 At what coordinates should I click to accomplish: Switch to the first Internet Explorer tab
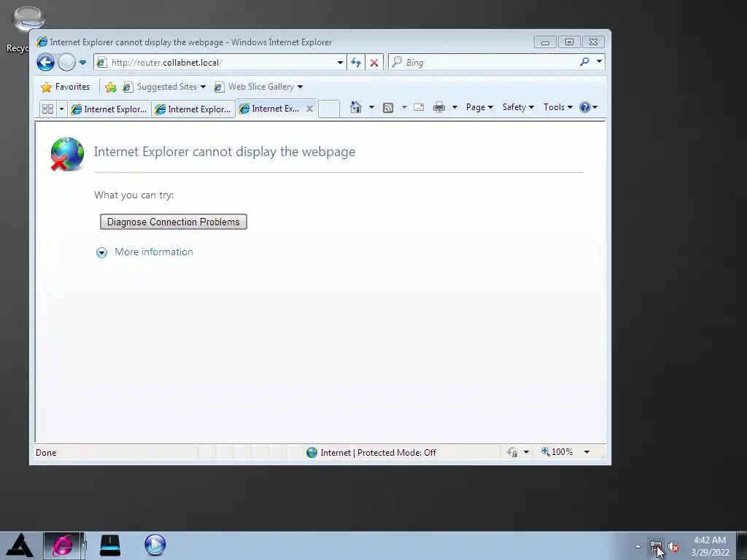click(x=109, y=109)
